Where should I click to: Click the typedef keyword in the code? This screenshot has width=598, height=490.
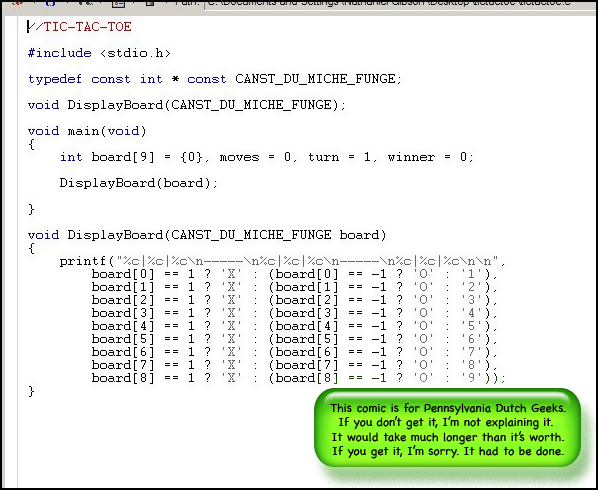tap(55, 79)
